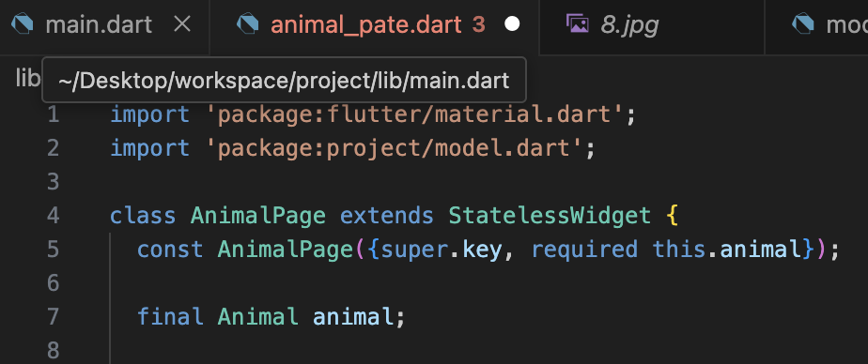Click the class keyword on line 4
Screen dimensions: 868x364
click(144, 216)
